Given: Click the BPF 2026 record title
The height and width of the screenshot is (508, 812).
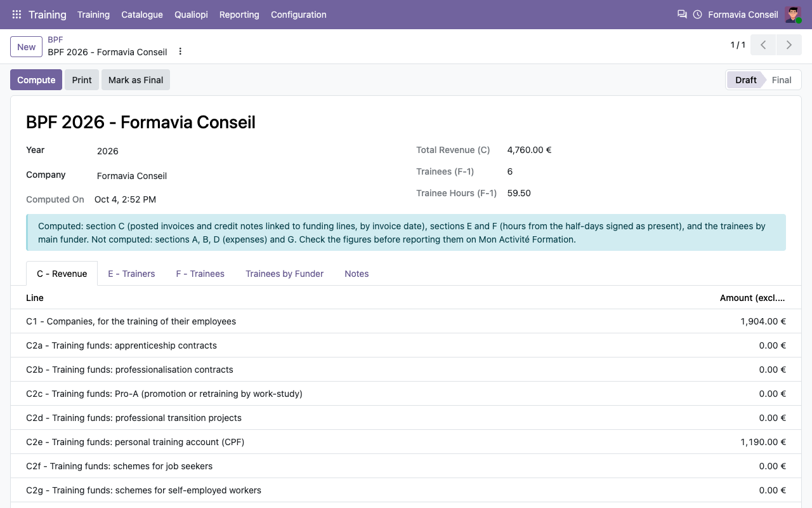Looking at the screenshot, I should (141, 122).
